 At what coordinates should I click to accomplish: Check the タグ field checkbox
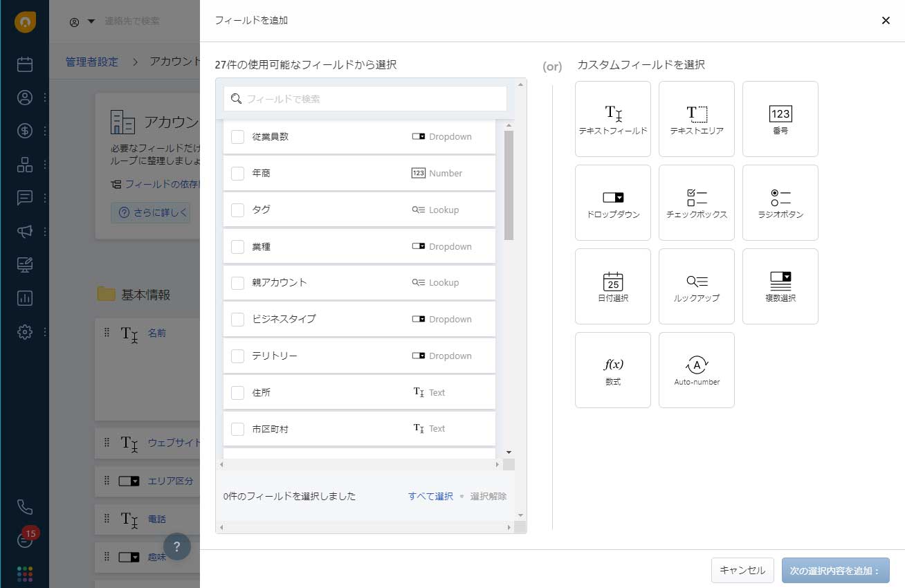pyautogui.click(x=237, y=210)
